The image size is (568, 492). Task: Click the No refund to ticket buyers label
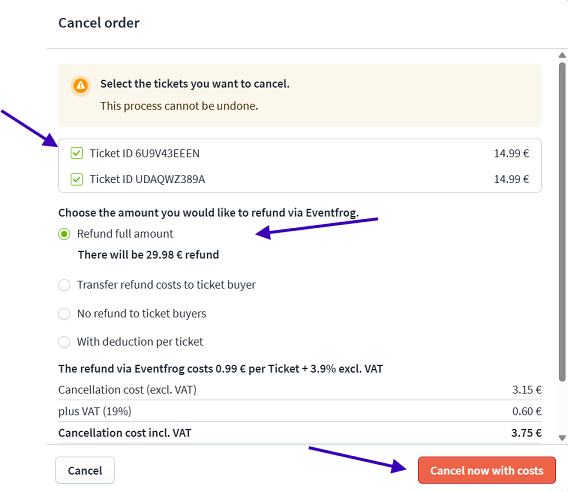click(x=142, y=314)
